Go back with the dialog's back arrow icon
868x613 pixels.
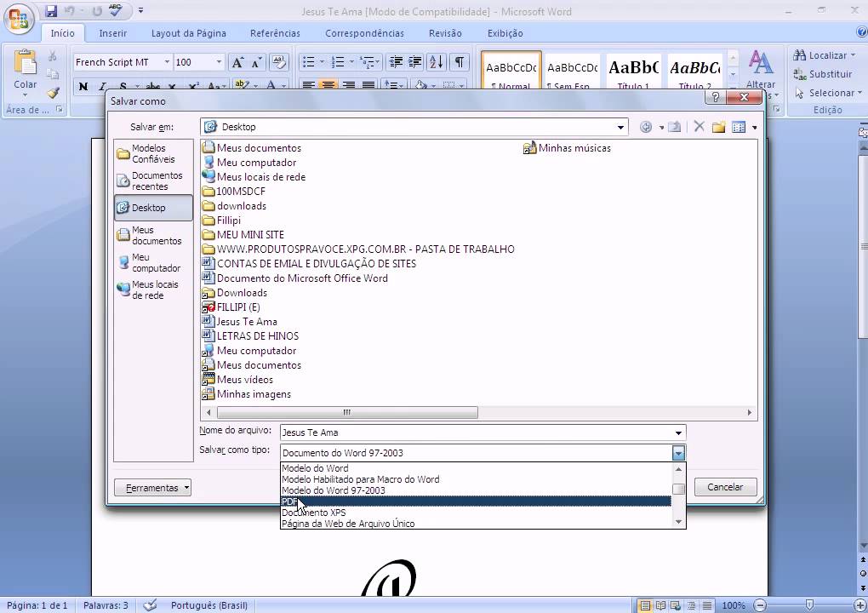[x=645, y=127]
